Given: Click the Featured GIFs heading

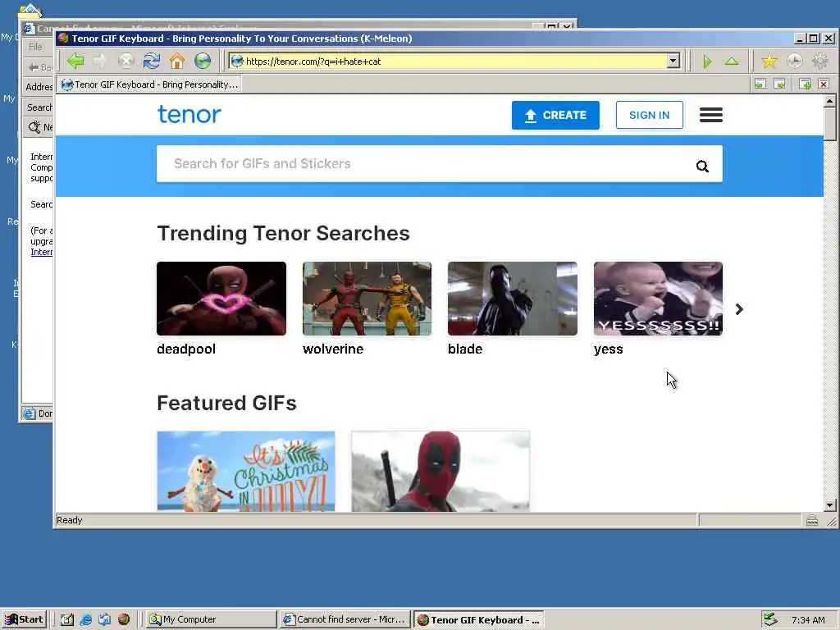Looking at the screenshot, I should (x=226, y=403).
